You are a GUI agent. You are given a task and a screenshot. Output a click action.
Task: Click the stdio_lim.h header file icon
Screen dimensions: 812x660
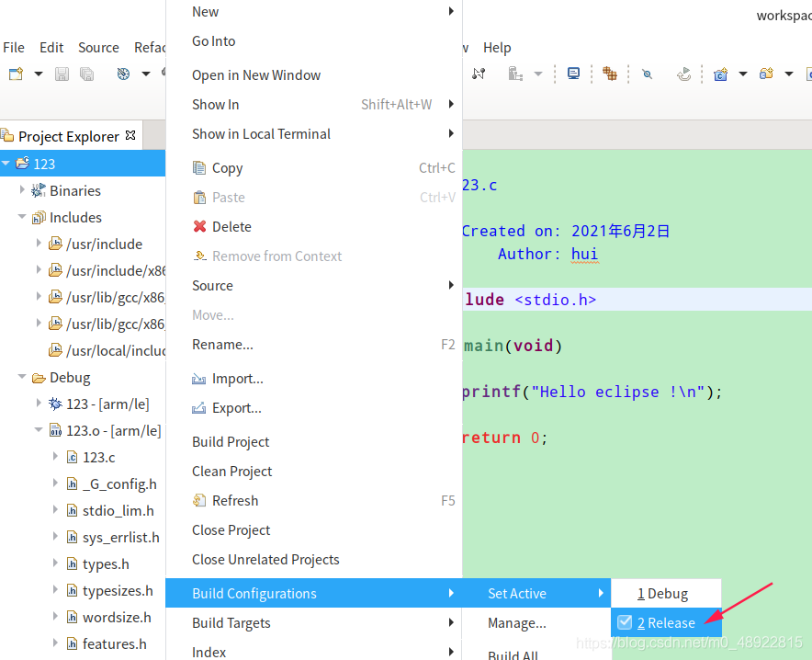coord(72,511)
